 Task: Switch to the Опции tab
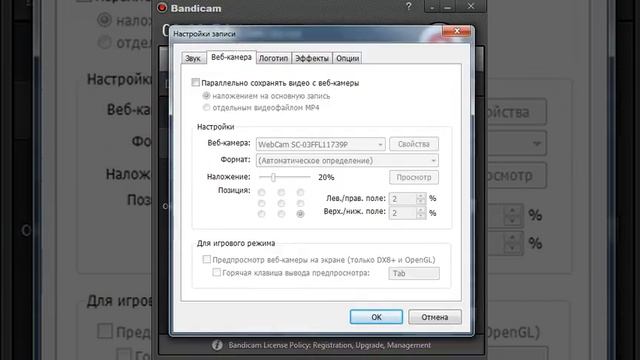(347, 58)
